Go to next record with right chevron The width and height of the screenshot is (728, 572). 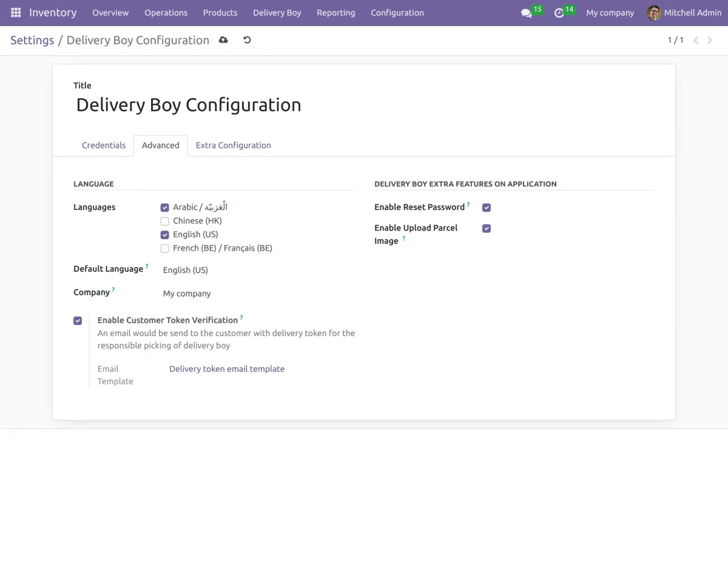[x=710, y=40]
